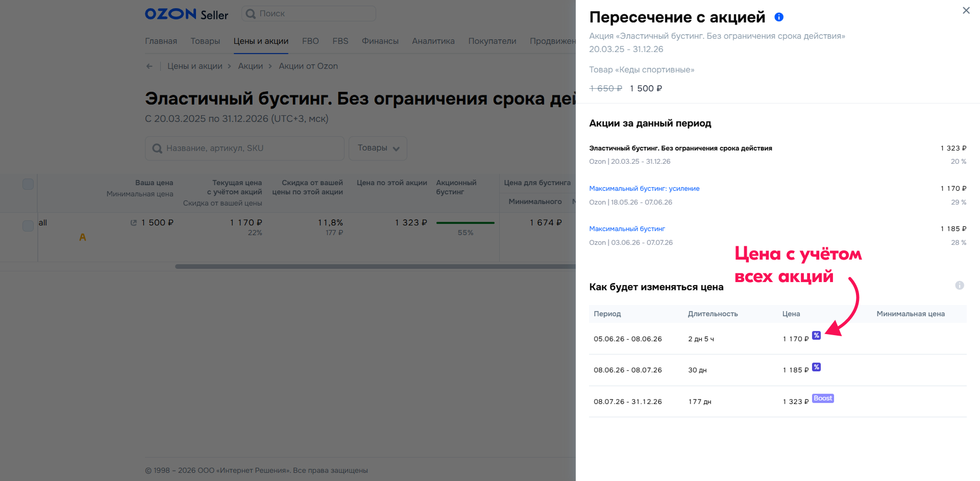Viewport: 980px width, 481px height.
Task: Select the 08.07.26 - 31.12.26 period cell
Action: (628, 402)
